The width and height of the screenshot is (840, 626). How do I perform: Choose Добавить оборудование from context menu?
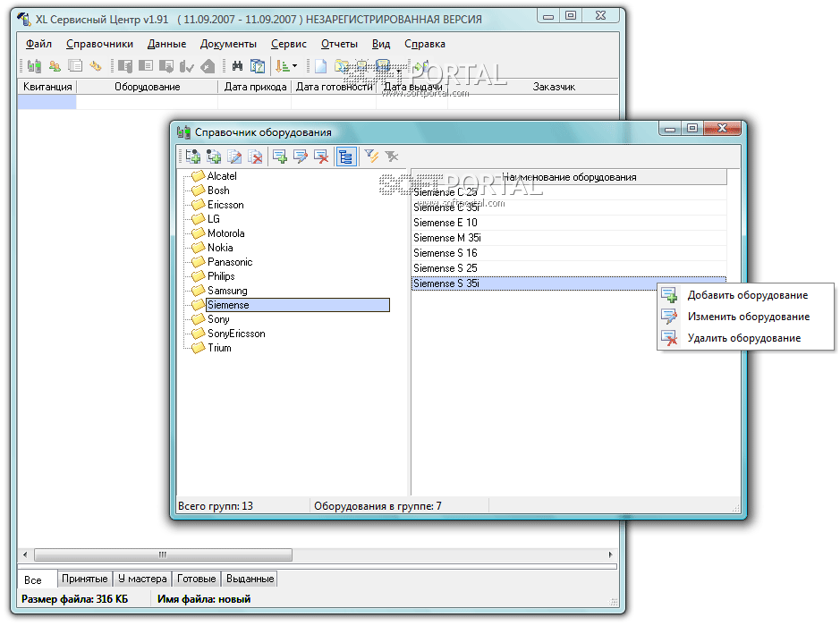(x=745, y=295)
